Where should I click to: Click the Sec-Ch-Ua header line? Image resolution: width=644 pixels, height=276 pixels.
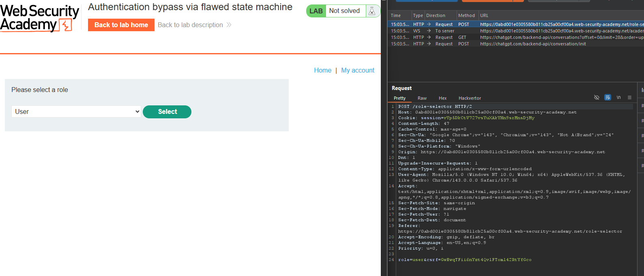(506, 135)
